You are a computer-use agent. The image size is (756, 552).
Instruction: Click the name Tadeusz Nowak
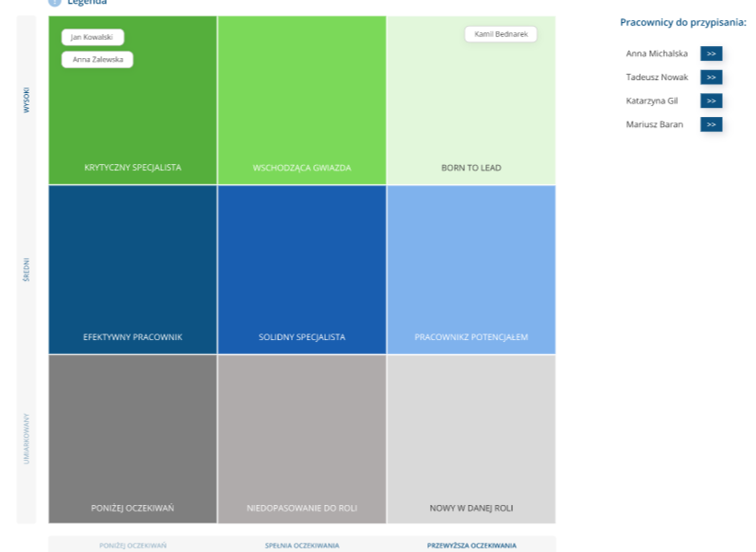coord(657,77)
